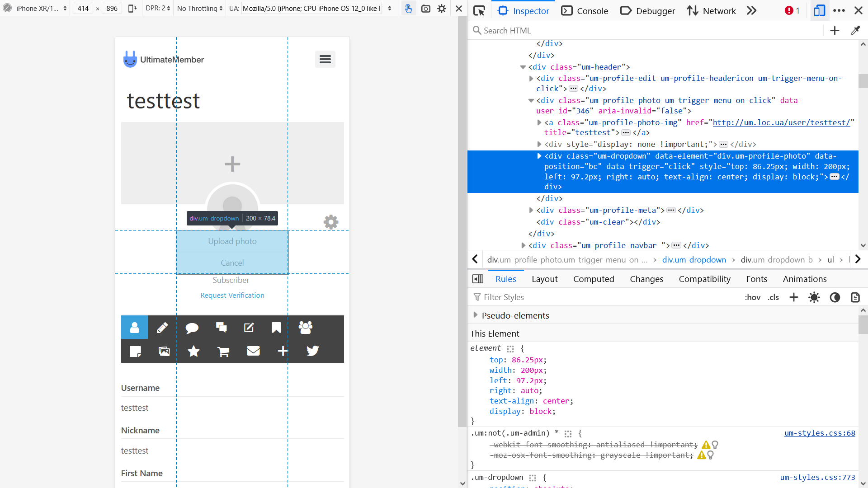868x488 pixels.
Task: Open the DPR selector dropdown
Action: click(158, 9)
